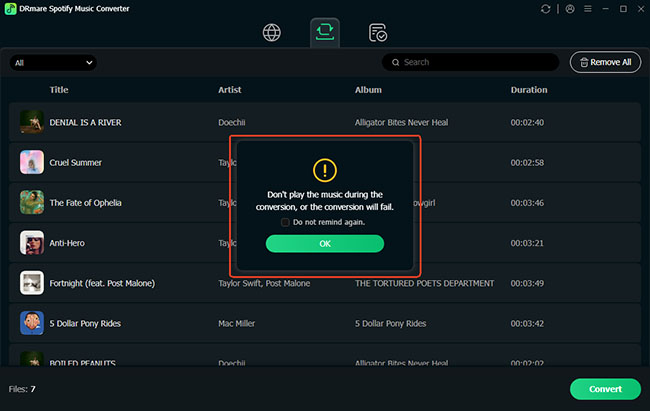Click duration 00:03:46
Screen dimensions: 650x411
(x=527, y=203)
